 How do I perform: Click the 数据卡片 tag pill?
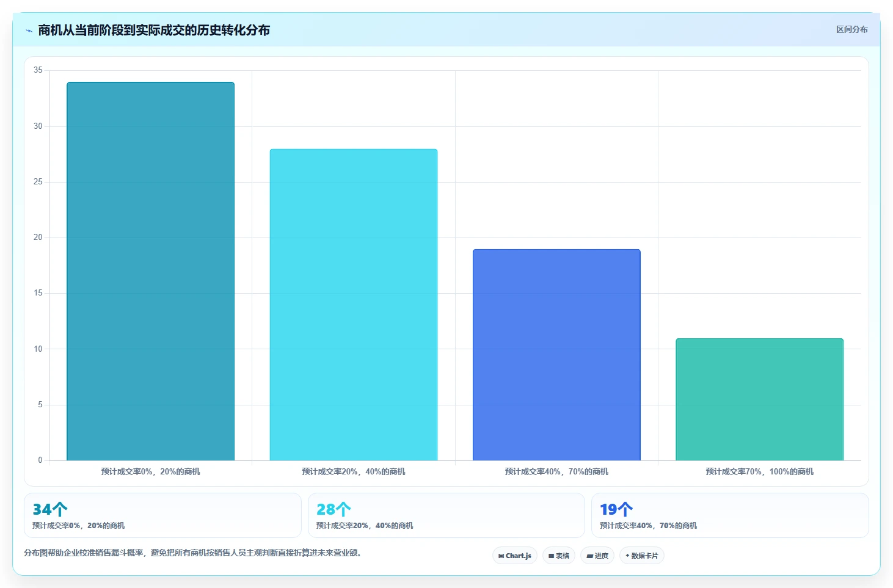642,556
